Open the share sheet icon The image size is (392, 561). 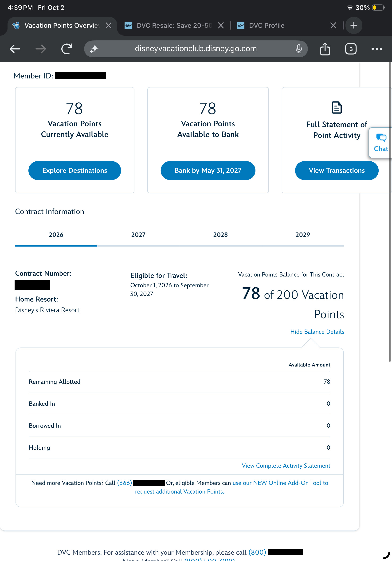click(325, 49)
